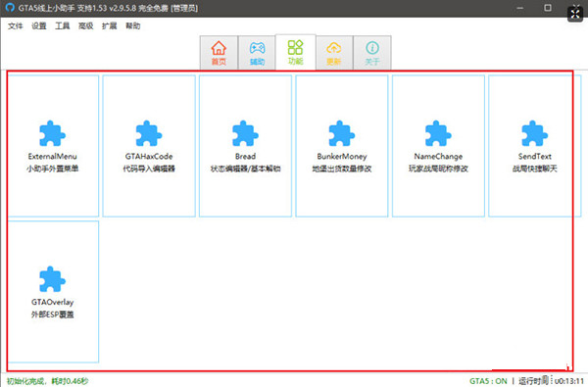Image resolution: width=588 pixels, height=387 pixels.
Task: Select the NameChange label text
Action: [438, 157]
